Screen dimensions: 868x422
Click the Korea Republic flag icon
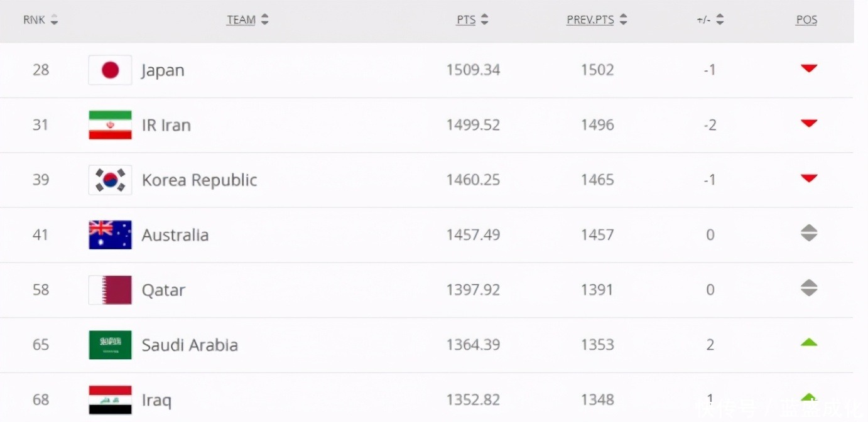point(110,180)
